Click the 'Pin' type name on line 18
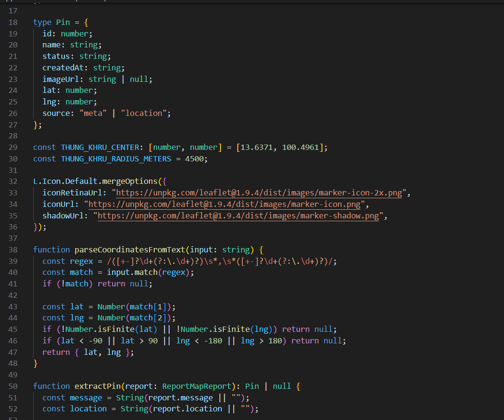 (x=63, y=23)
